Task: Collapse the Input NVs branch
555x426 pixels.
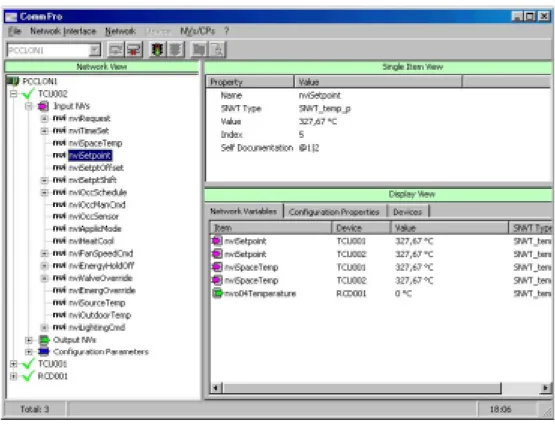Action: pos(29,106)
